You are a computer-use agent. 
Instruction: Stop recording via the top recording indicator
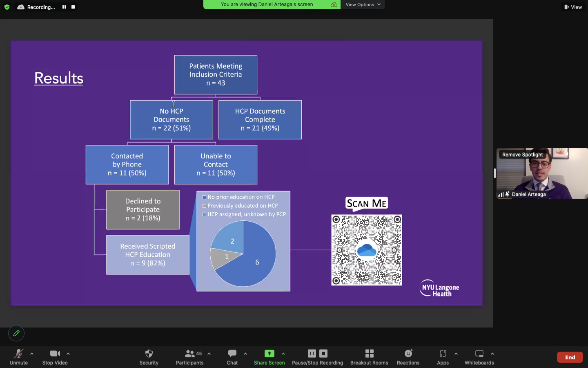(73, 7)
